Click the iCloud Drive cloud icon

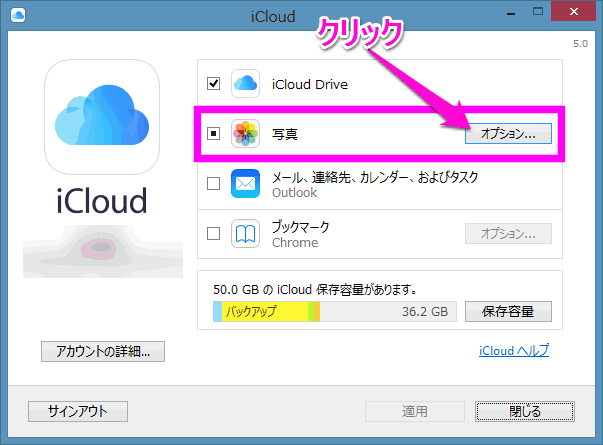(246, 85)
